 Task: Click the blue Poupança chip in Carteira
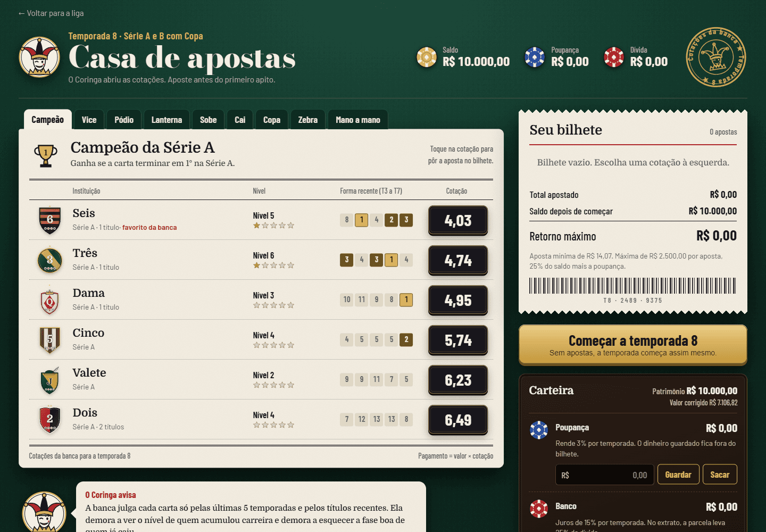pos(539,430)
